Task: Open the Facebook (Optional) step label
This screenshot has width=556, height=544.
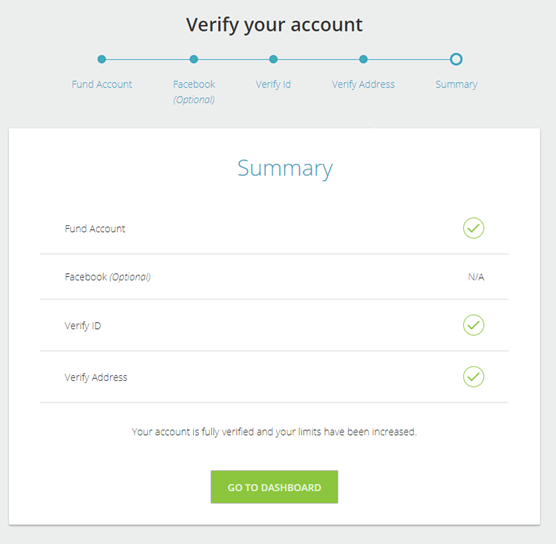Action: (194, 92)
